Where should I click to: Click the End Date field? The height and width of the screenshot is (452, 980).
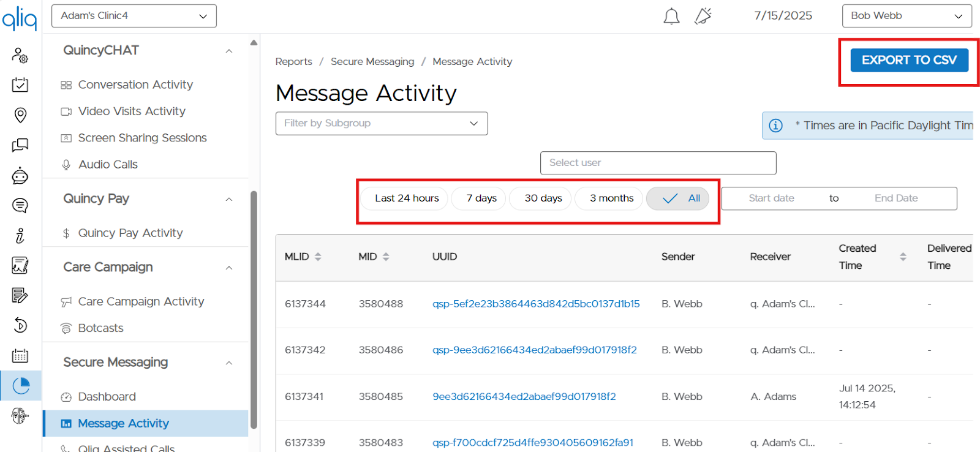(x=896, y=198)
